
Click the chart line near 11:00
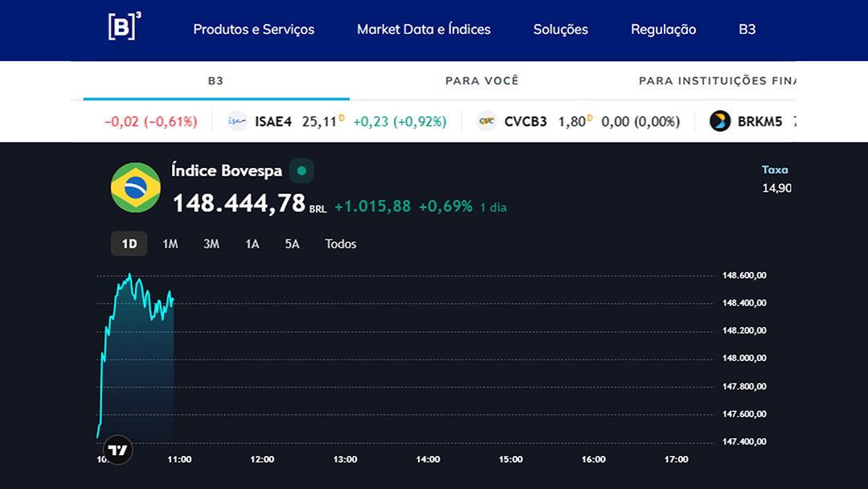pyautogui.click(x=172, y=301)
